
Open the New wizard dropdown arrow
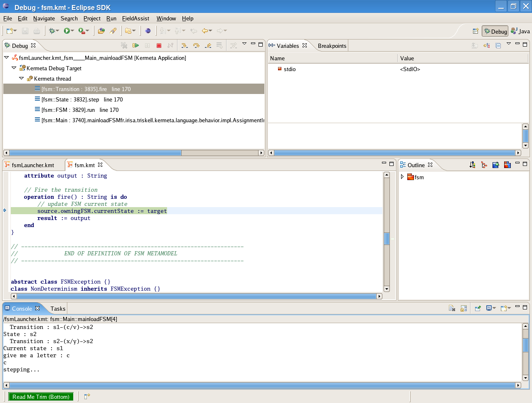[x=15, y=31]
